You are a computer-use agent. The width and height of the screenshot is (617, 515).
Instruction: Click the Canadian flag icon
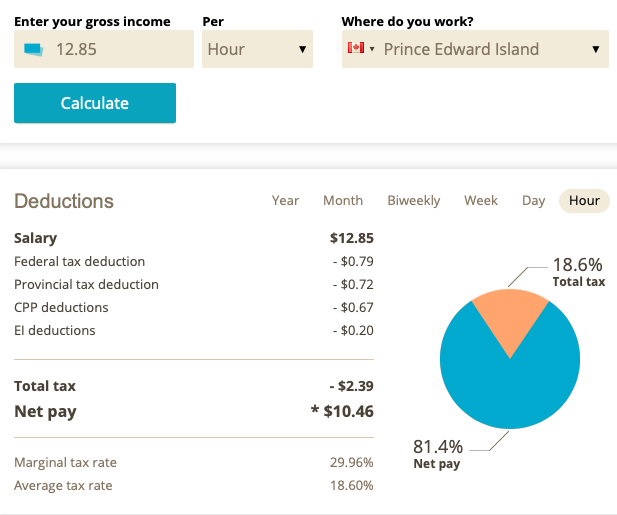[x=355, y=49]
